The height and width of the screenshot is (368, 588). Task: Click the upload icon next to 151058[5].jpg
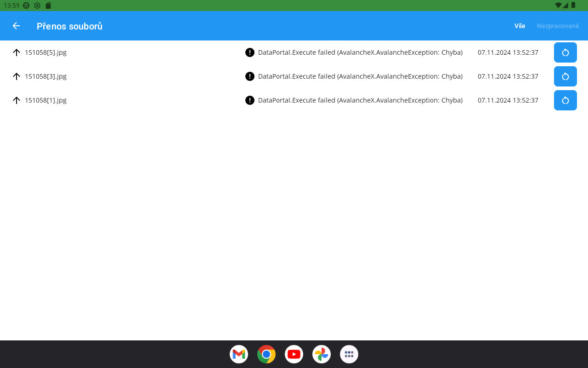tap(17, 52)
